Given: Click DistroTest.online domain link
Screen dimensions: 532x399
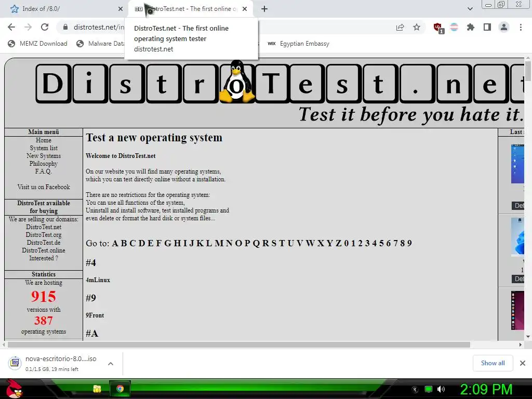Looking at the screenshot, I should click(x=44, y=250).
